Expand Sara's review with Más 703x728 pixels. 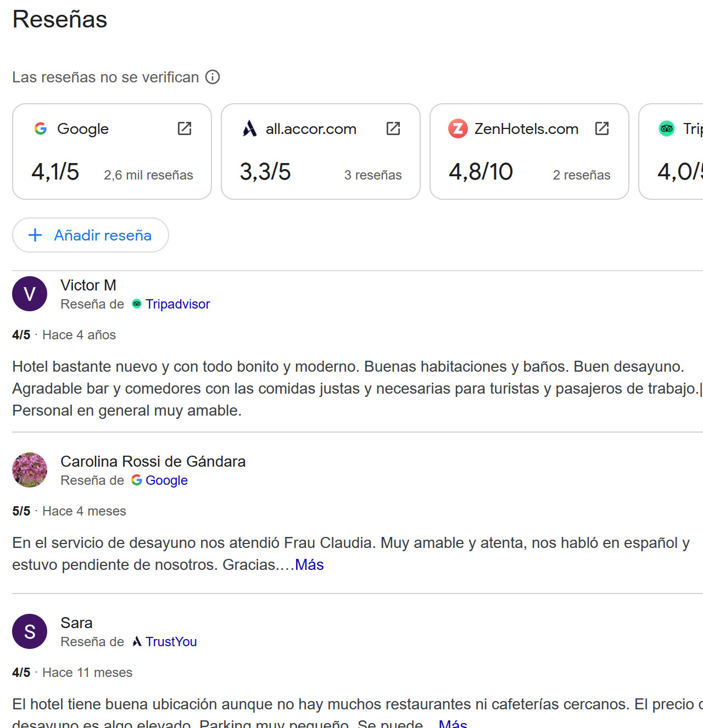point(453,723)
